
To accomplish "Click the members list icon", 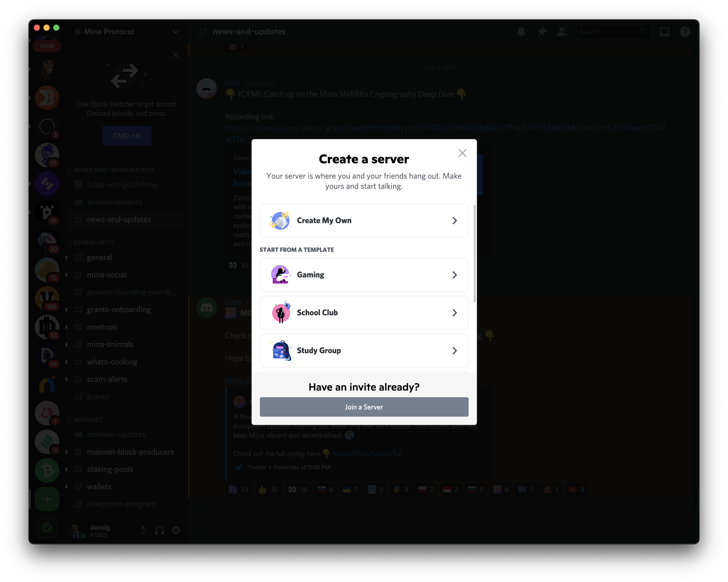I will pyautogui.click(x=561, y=32).
